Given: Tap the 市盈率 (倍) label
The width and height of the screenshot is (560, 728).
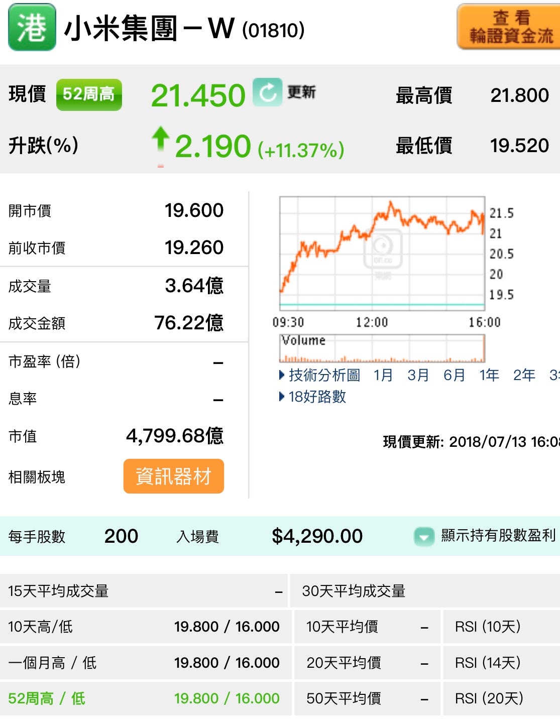Looking at the screenshot, I should point(44,361).
